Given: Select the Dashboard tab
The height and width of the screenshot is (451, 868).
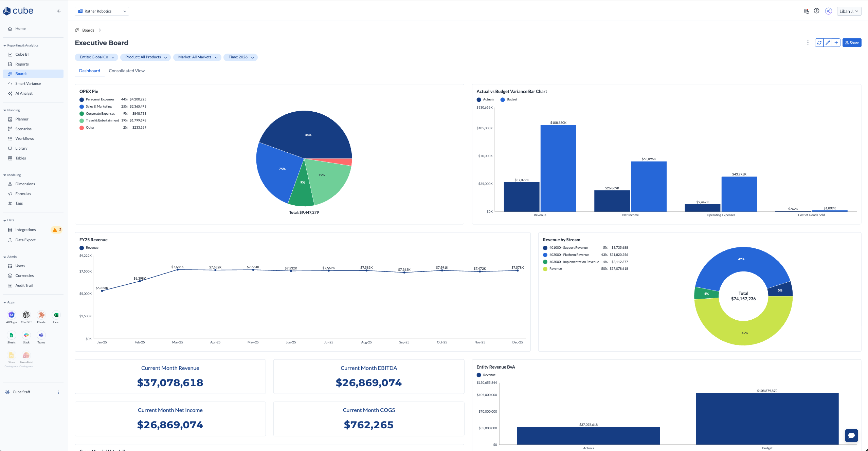Looking at the screenshot, I should pyautogui.click(x=90, y=71).
